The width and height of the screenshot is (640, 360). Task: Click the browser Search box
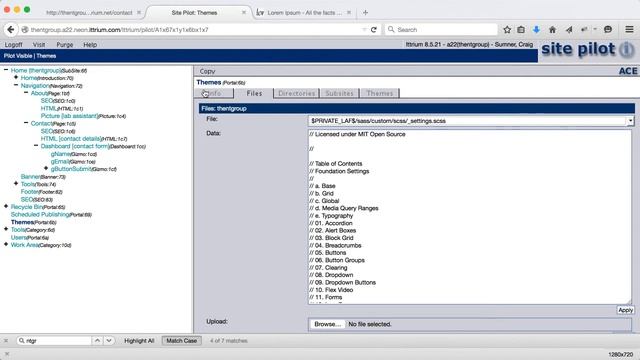(441, 29)
